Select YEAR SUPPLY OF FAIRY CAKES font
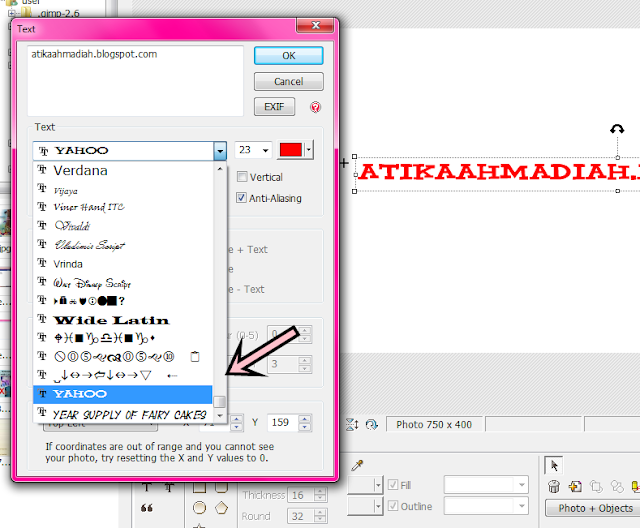 123,414
